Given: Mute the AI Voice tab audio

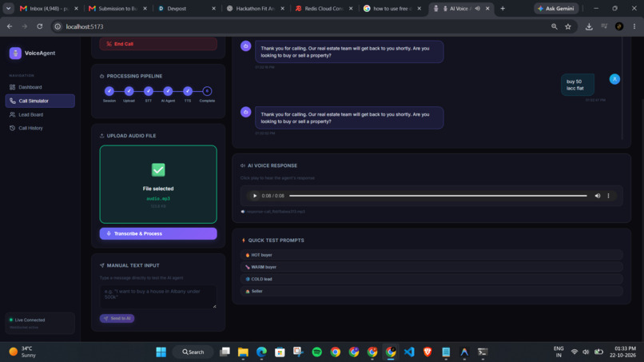Looking at the screenshot, I should [x=478, y=8].
